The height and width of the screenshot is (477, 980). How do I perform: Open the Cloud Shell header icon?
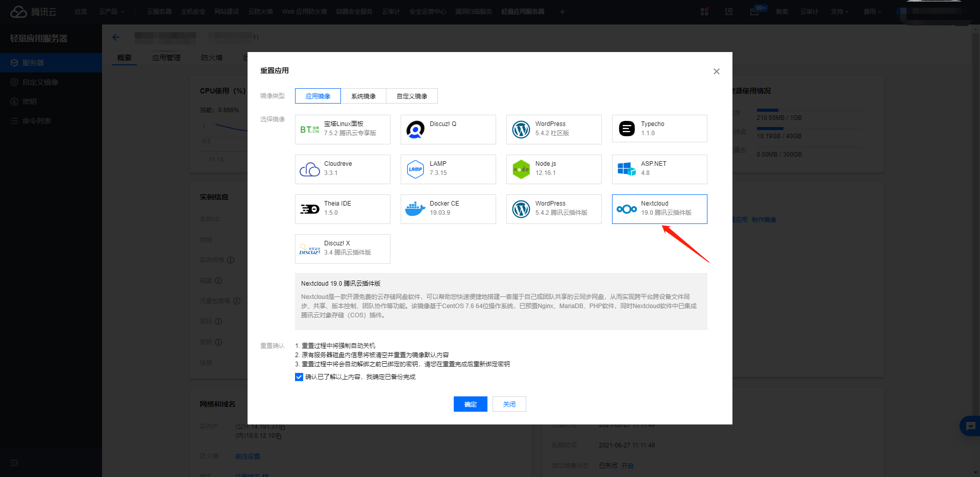pyautogui.click(x=729, y=12)
